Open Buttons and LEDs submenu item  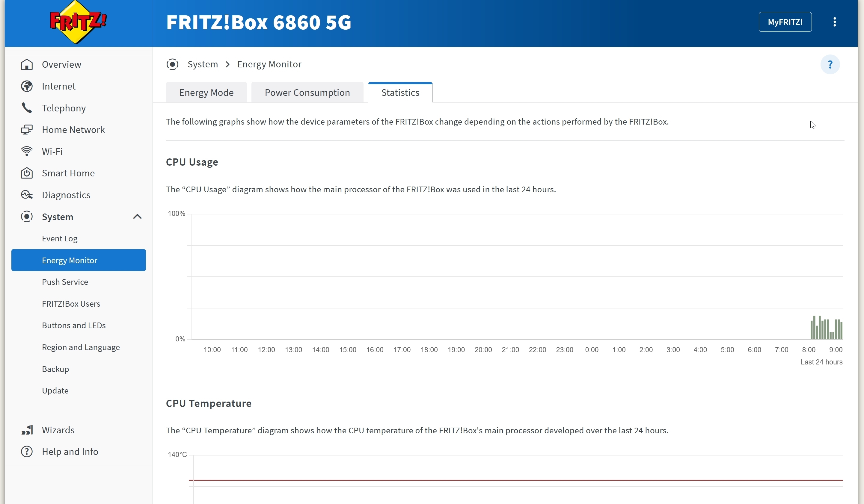tap(74, 326)
